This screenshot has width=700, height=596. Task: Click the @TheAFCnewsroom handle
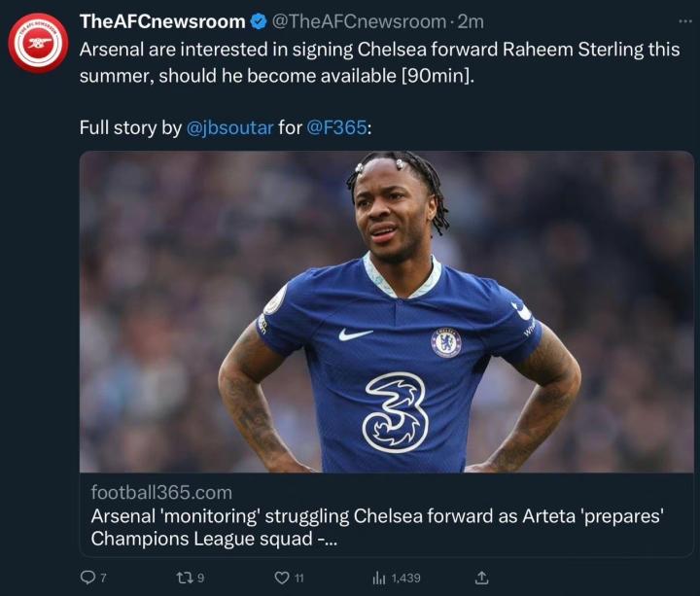pos(359,21)
